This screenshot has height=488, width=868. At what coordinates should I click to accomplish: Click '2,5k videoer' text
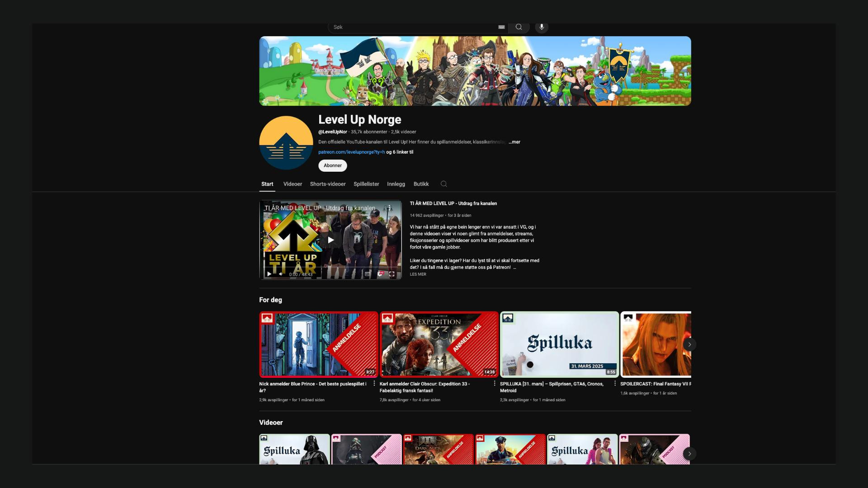click(x=403, y=132)
